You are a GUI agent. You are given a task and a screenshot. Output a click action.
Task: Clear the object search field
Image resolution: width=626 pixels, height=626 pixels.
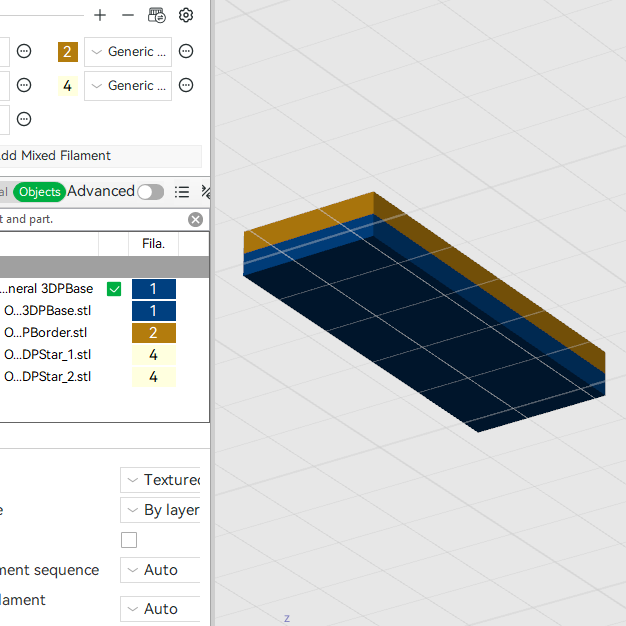[195, 220]
